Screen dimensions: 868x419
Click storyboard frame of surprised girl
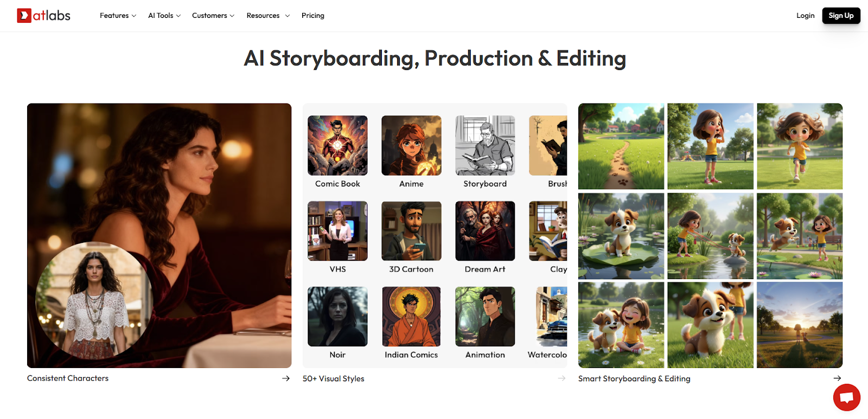click(x=710, y=146)
